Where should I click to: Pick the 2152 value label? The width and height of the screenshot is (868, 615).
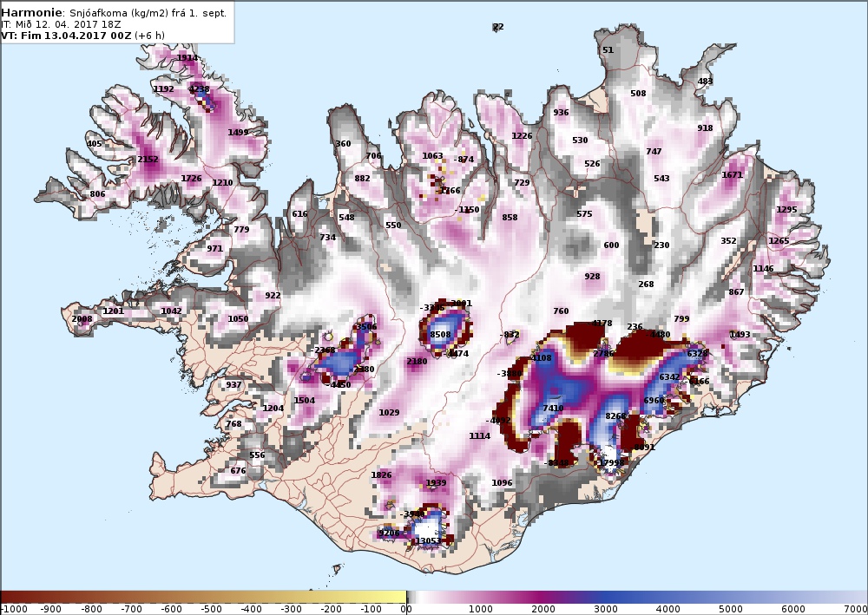pos(148,159)
